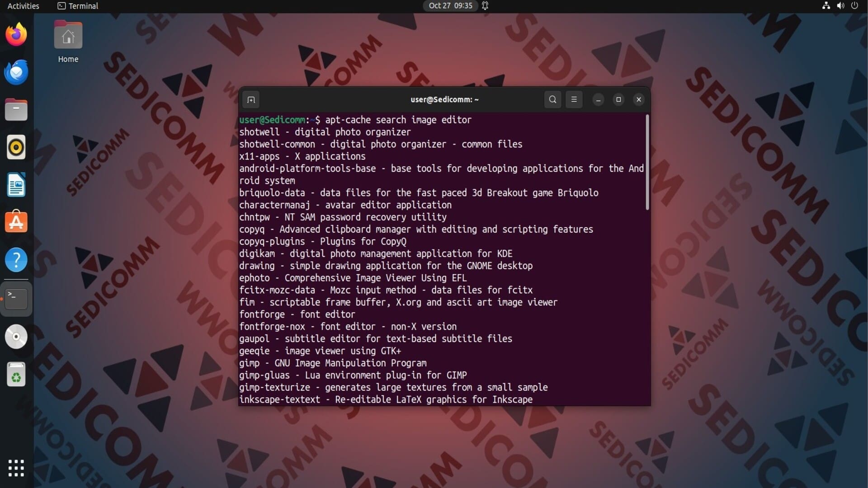Open the Help question mark icon
Image resolution: width=868 pixels, height=488 pixels.
[x=16, y=260]
